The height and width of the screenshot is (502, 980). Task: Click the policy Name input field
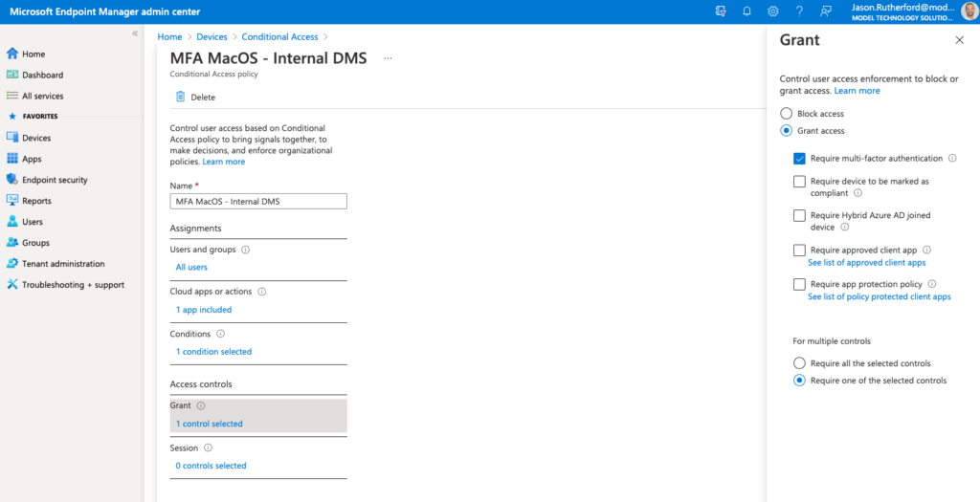coord(258,201)
